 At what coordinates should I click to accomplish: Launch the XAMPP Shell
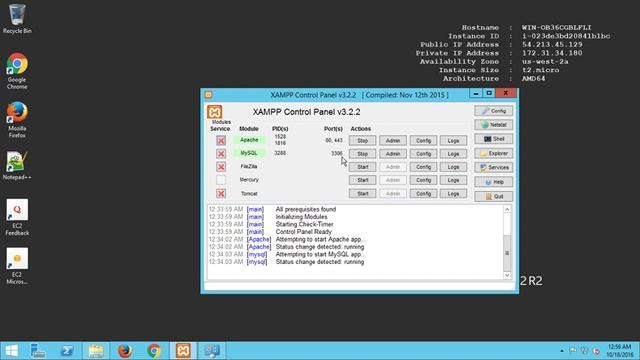tap(493, 139)
